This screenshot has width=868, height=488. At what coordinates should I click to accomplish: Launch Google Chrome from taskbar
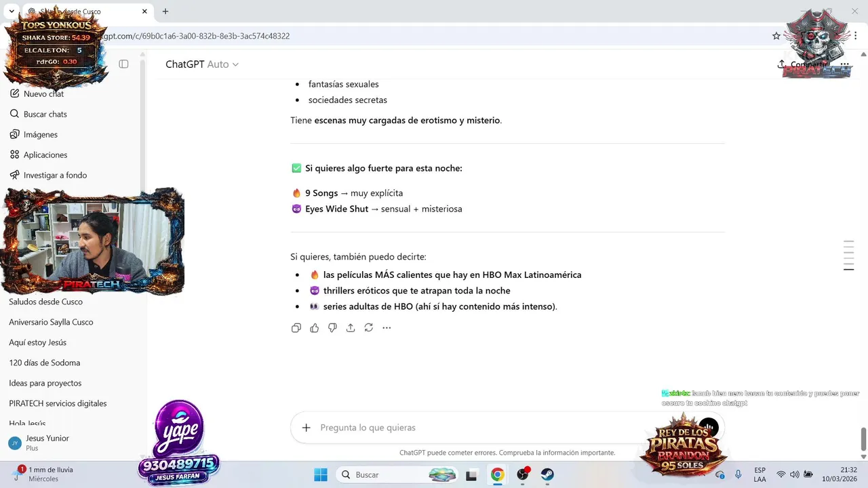point(498,474)
